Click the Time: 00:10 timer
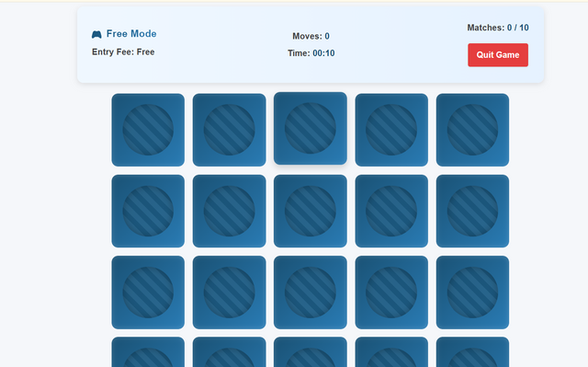588x367 pixels. 311,53
